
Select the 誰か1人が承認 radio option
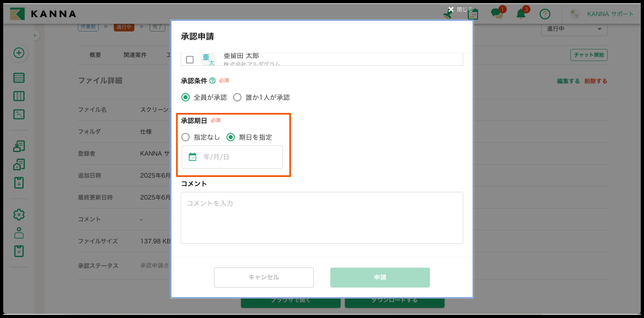[x=237, y=97]
